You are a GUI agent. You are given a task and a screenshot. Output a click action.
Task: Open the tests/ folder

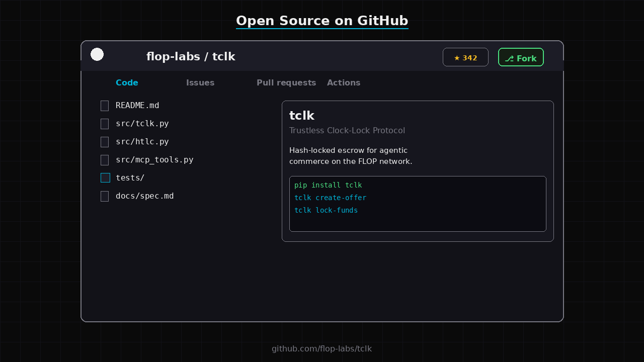pyautogui.click(x=130, y=178)
